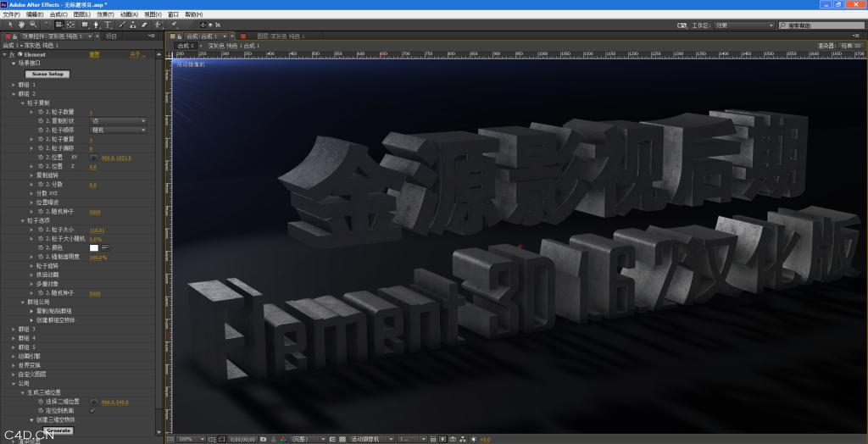Click the 重置 reset link for Element
This screenshot has width=868, height=444.
(x=95, y=54)
